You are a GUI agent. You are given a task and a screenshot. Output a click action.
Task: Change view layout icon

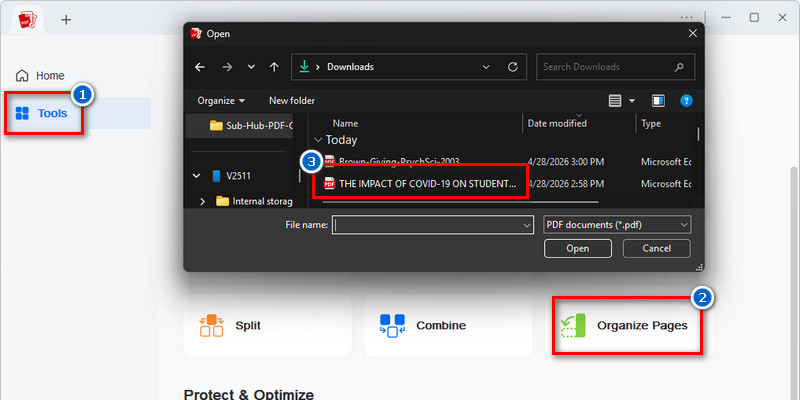615,101
